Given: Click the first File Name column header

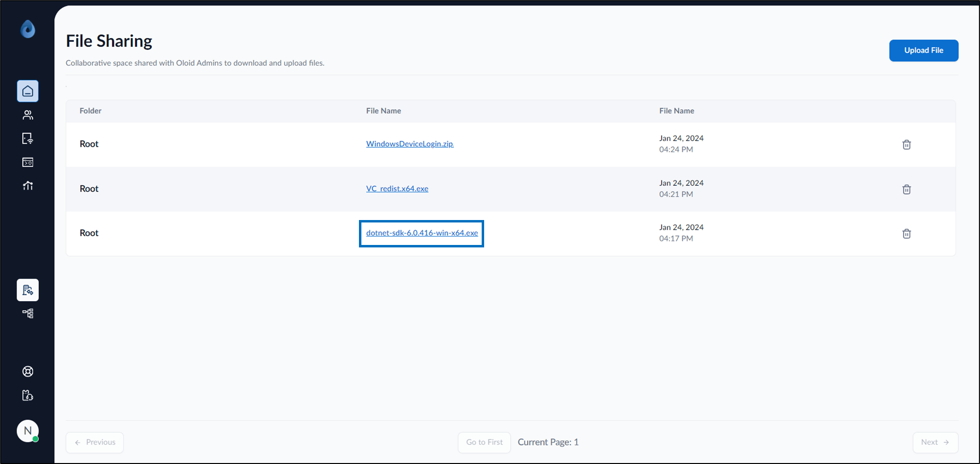Looking at the screenshot, I should pos(383,111).
